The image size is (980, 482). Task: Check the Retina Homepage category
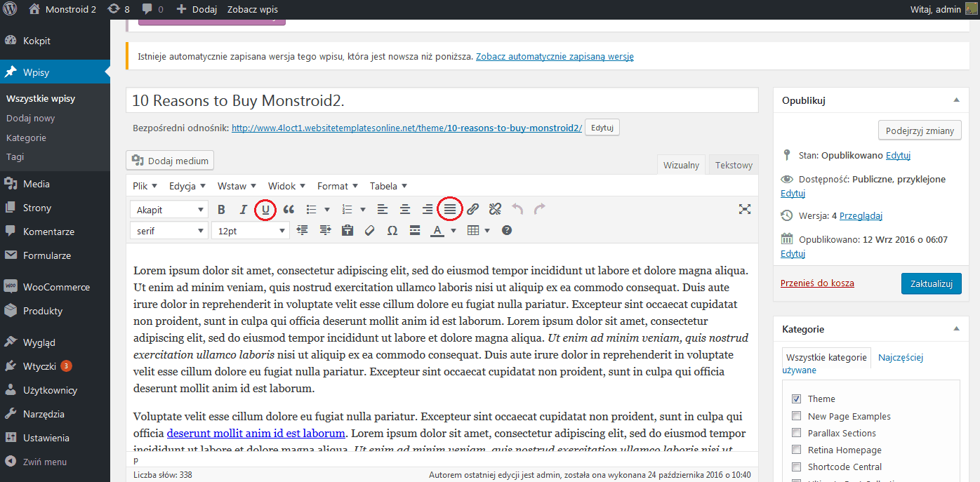pyautogui.click(x=796, y=450)
